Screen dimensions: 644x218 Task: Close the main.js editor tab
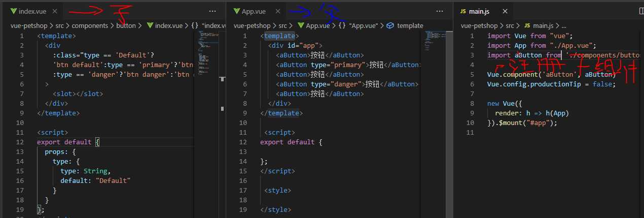[x=504, y=11]
